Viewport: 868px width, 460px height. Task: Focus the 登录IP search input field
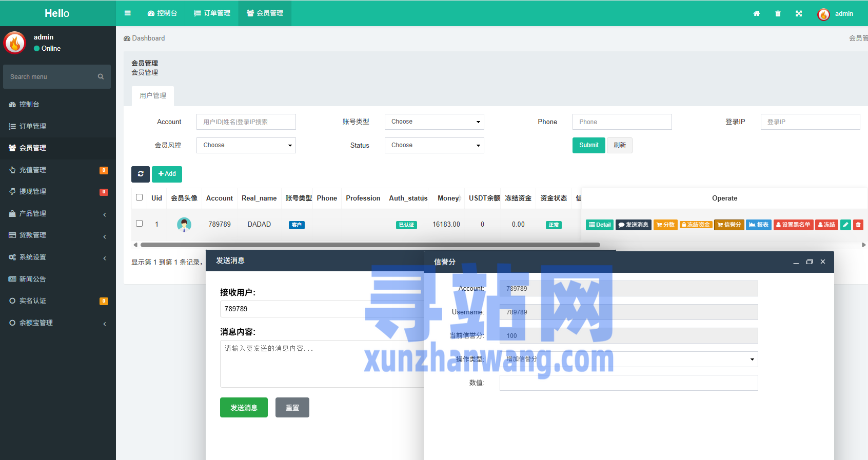tap(811, 122)
